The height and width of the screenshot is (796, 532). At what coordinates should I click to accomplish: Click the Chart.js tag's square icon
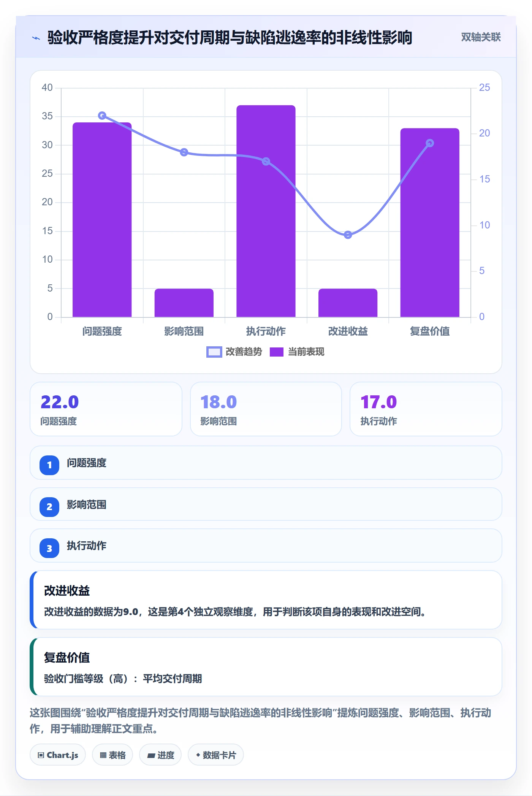tap(41, 755)
